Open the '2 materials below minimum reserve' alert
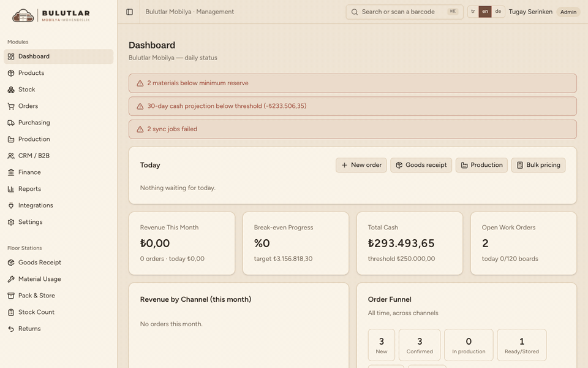 (x=353, y=83)
